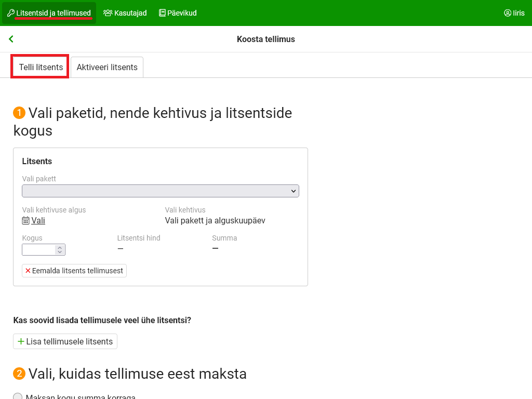The width and height of the screenshot is (532, 399).
Task: Click the user profile icon beside liris
Action: click(508, 13)
